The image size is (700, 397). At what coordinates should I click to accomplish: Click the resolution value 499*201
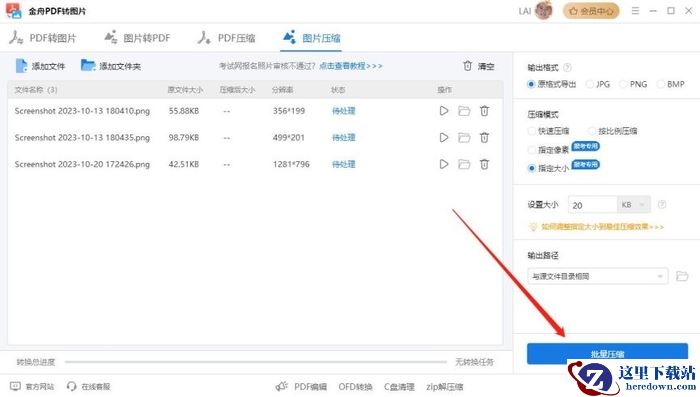point(288,138)
